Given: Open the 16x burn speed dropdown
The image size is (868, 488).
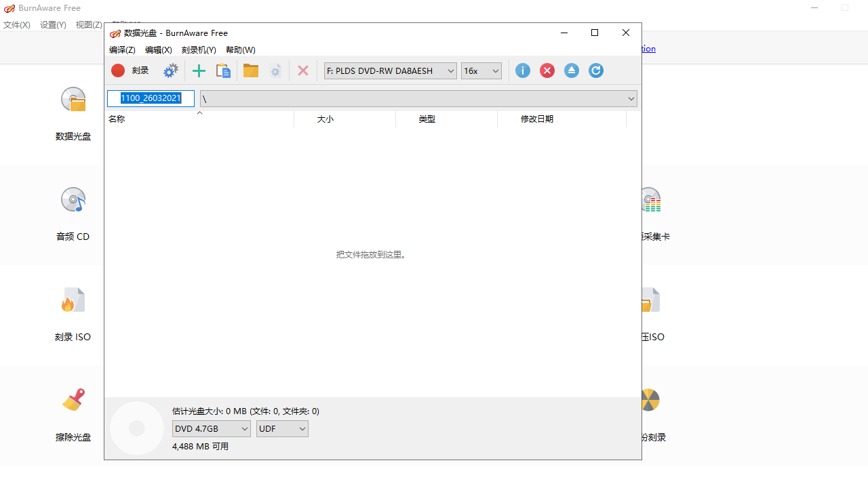Looking at the screenshot, I should coord(481,70).
